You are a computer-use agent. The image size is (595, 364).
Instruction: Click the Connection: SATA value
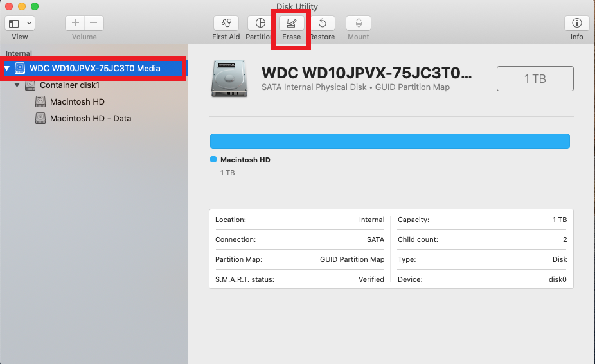tap(375, 239)
